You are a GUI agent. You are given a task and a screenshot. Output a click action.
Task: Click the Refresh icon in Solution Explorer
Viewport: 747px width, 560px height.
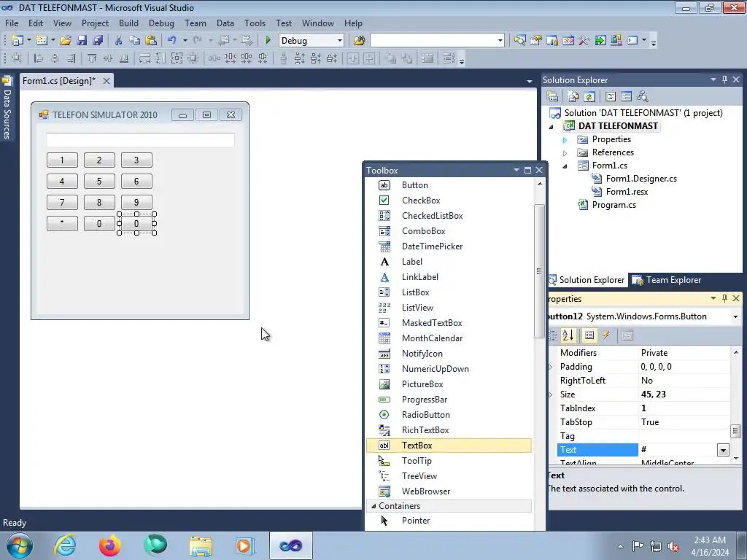pos(589,97)
